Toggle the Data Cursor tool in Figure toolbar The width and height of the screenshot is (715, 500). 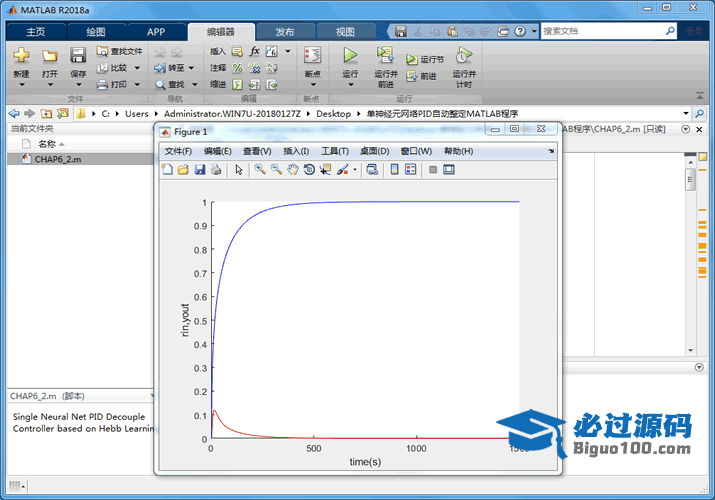coord(325,170)
